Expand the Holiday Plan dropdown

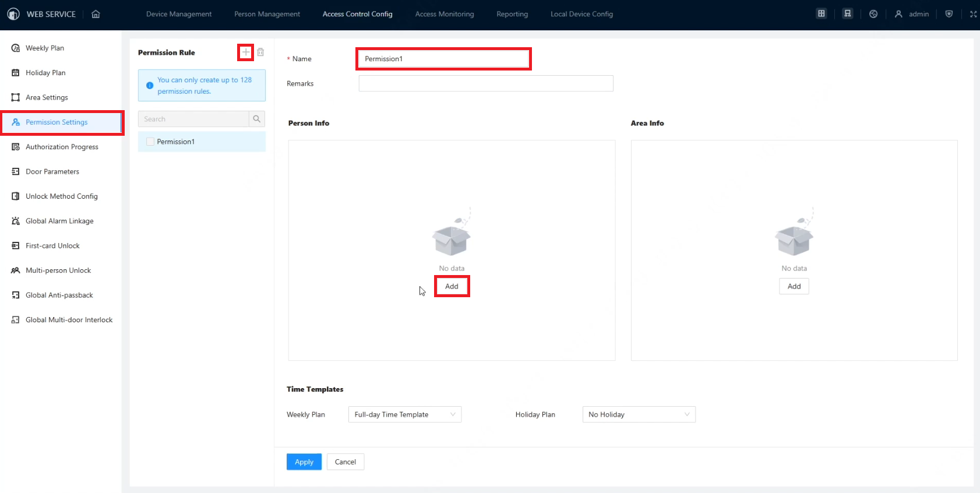click(639, 414)
